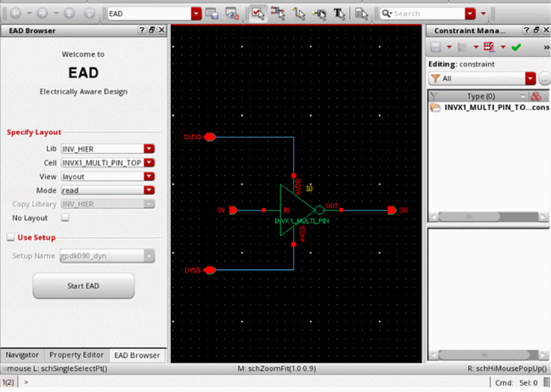Click the green checkmark in Constraint Manager
551x392 pixels.
pyautogui.click(x=516, y=47)
